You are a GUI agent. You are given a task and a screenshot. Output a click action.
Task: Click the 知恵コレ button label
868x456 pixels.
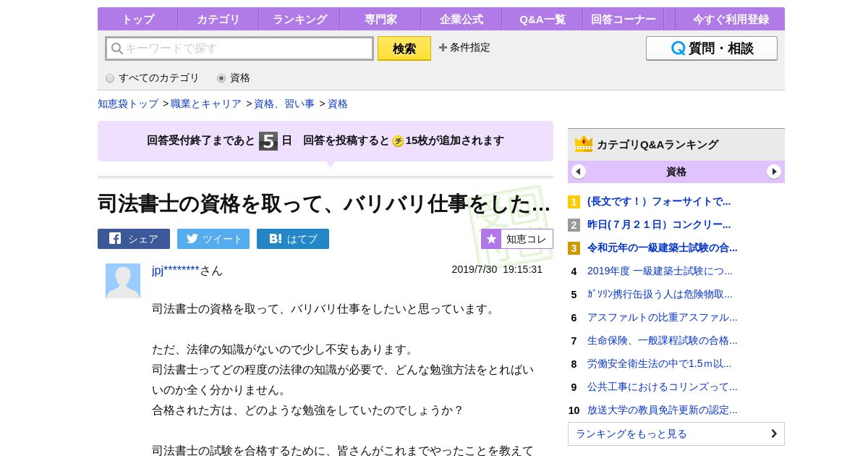click(527, 239)
